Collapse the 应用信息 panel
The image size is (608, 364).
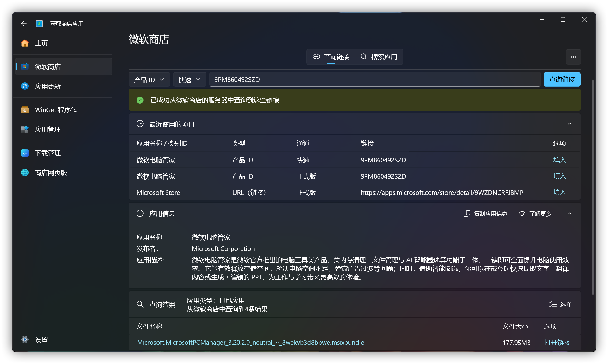coord(570,214)
